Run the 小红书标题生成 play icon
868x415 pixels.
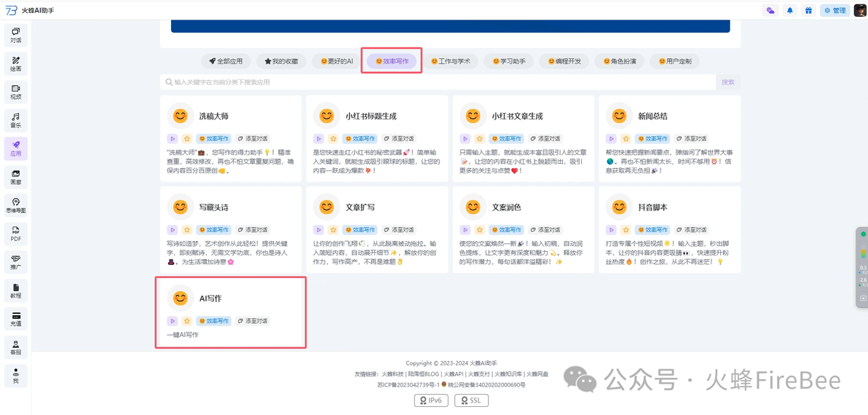click(318, 138)
